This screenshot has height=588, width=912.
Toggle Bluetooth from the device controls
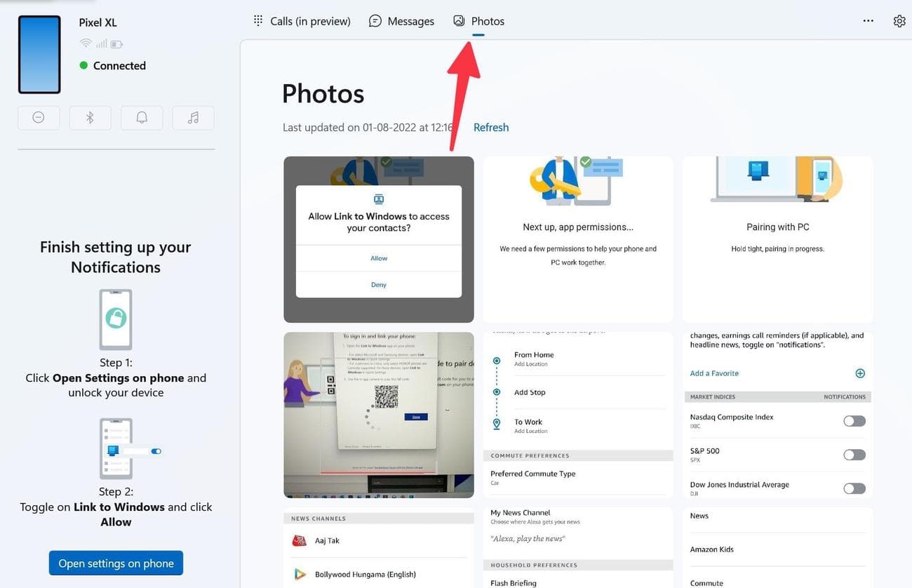(x=90, y=117)
